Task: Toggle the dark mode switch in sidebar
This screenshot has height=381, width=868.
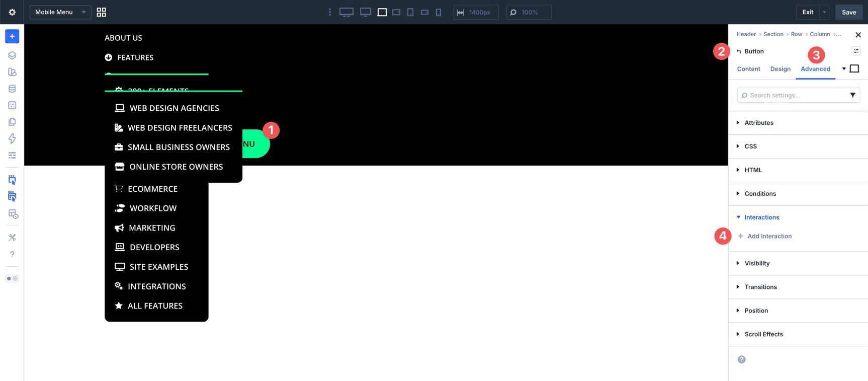Action: pyautogui.click(x=12, y=278)
